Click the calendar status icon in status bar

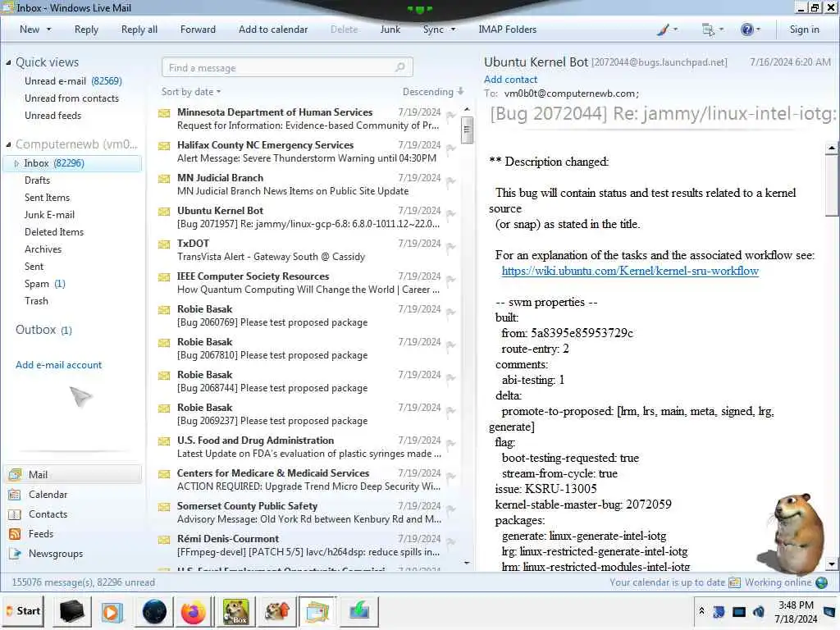point(734,582)
